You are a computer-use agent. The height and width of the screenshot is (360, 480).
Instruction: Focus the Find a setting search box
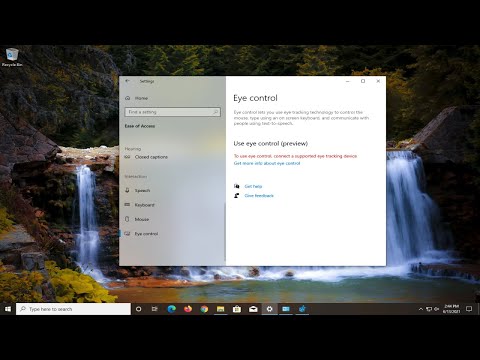click(172, 112)
